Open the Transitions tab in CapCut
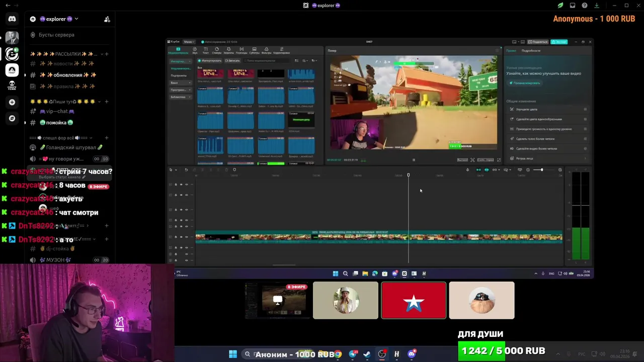 click(x=242, y=51)
